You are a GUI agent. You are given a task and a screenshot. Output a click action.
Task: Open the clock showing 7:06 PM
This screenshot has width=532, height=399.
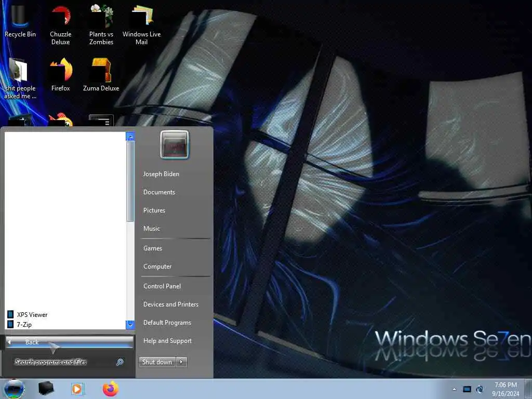pos(506,389)
